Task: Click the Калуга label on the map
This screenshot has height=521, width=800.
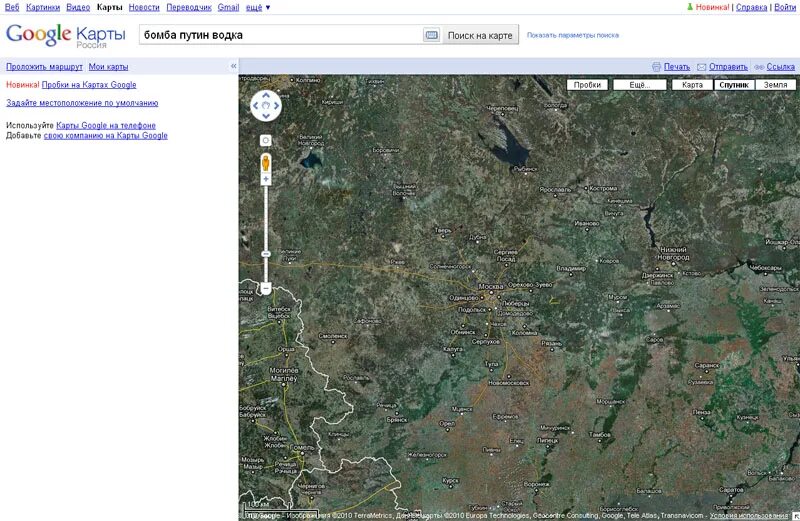Action: (453, 349)
